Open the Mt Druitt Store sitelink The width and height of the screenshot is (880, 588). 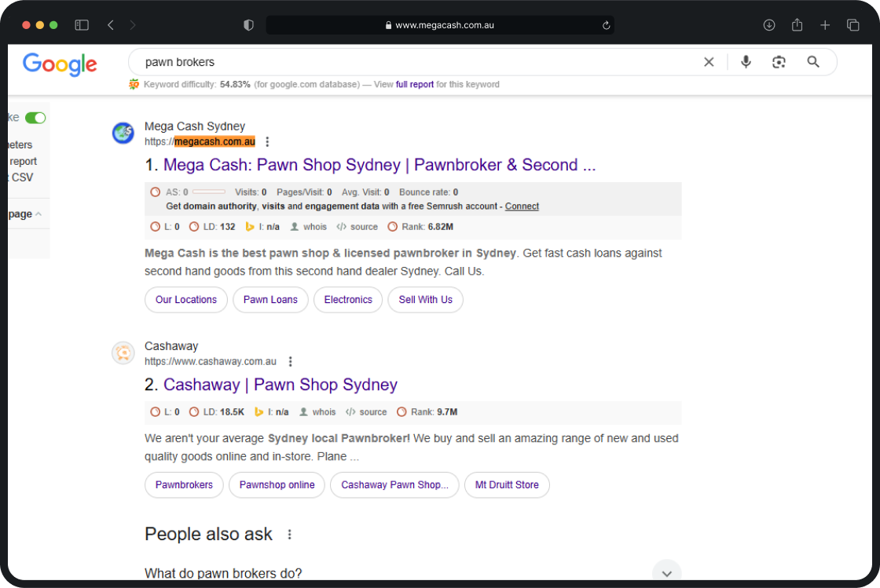tap(507, 485)
